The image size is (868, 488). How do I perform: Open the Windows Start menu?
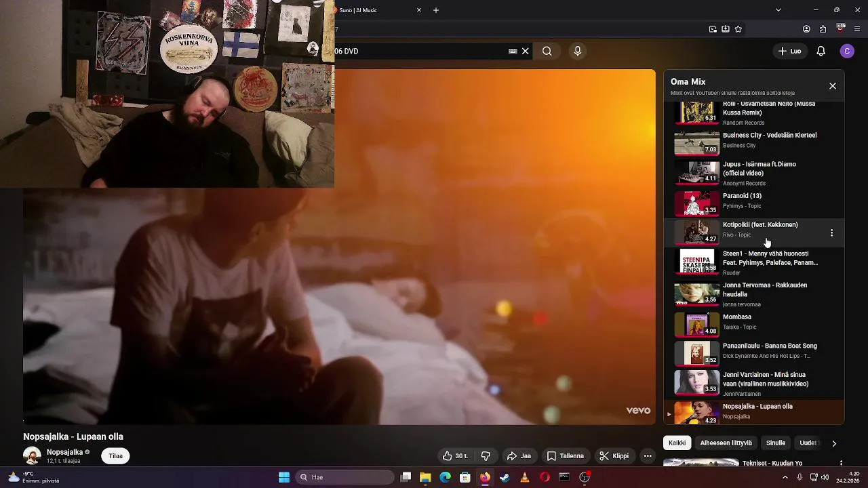(284, 477)
